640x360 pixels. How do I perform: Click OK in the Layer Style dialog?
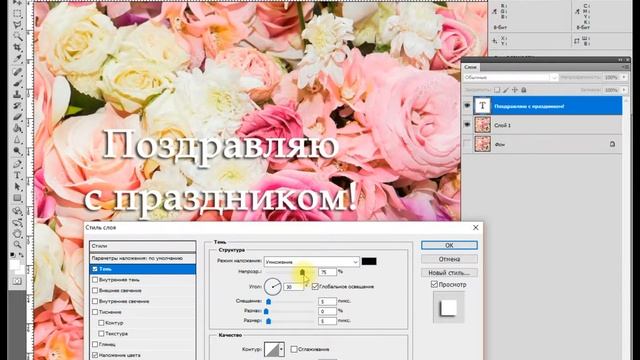point(449,245)
